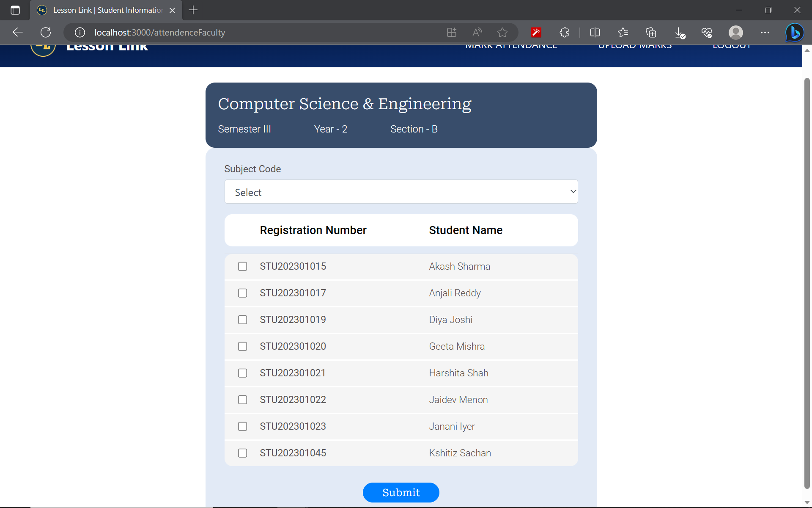
Task: Launch Bing Copilot sidebar
Action: click(x=794, y=32)
